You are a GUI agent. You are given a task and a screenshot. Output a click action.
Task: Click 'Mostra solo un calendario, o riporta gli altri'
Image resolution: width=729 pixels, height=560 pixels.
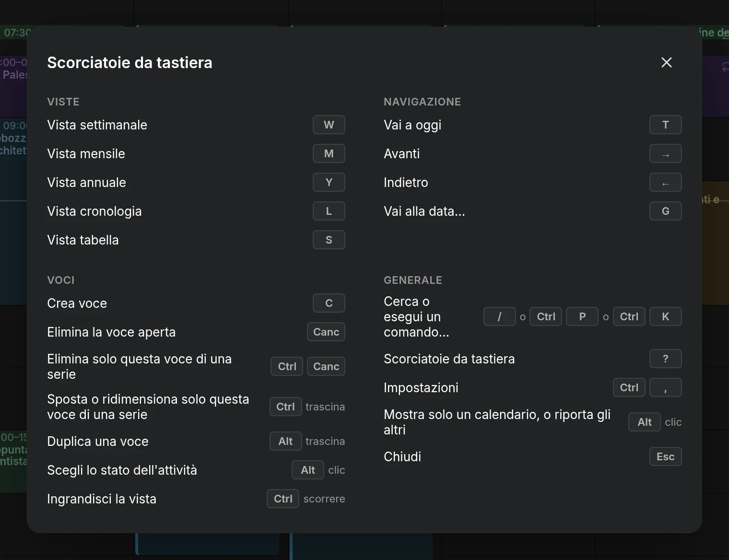click(497, 422)
